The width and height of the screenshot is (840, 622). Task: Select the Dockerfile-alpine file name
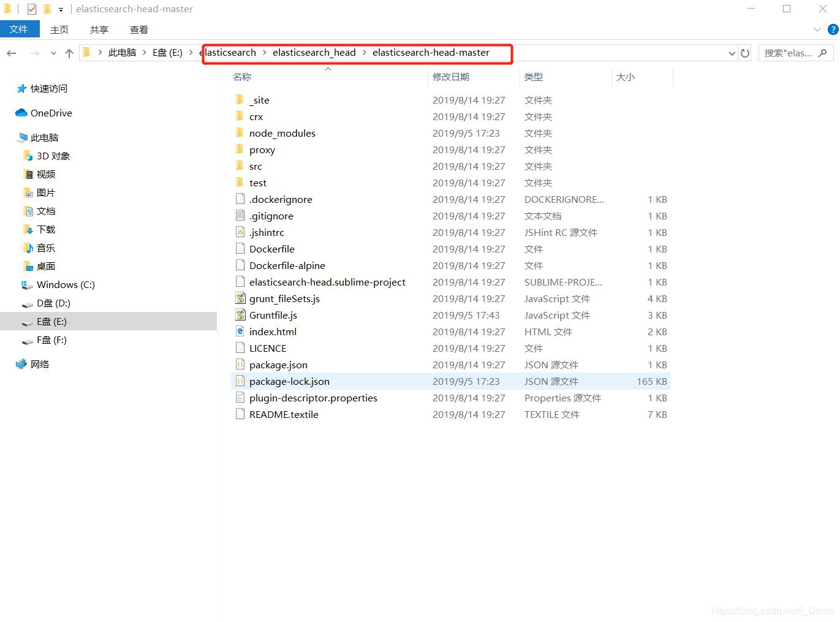(x=287, y=265)
